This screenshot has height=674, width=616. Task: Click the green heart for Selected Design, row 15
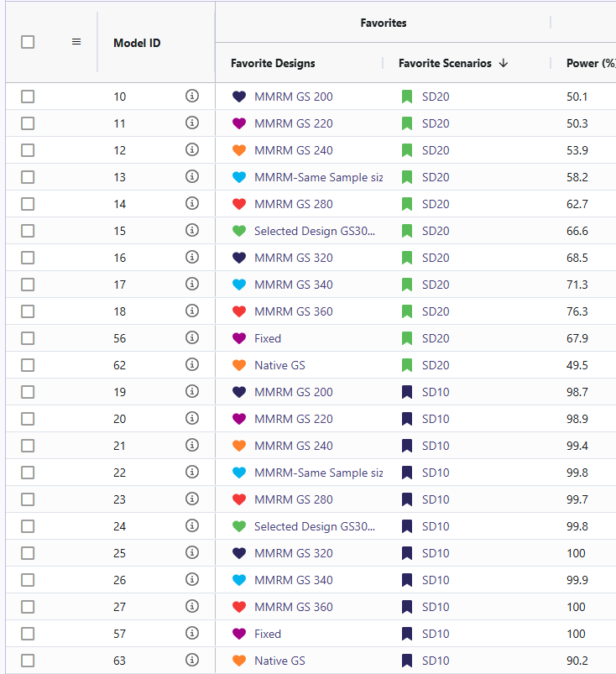coord(239,231)
